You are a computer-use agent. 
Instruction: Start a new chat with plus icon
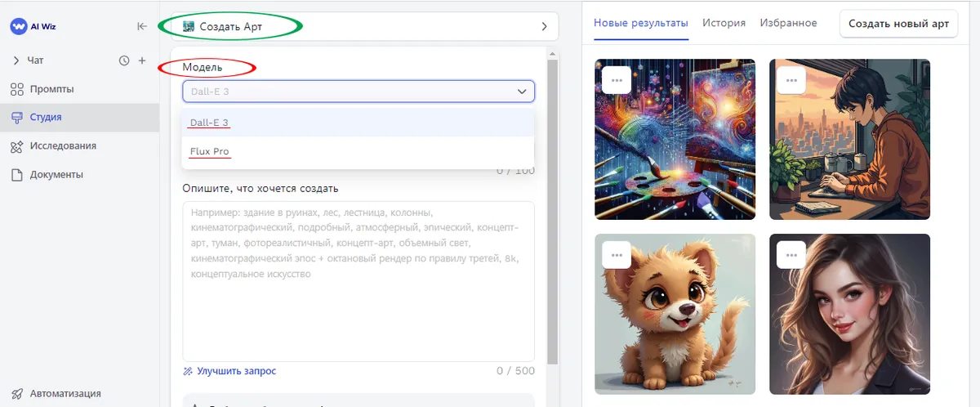(142, 60)
